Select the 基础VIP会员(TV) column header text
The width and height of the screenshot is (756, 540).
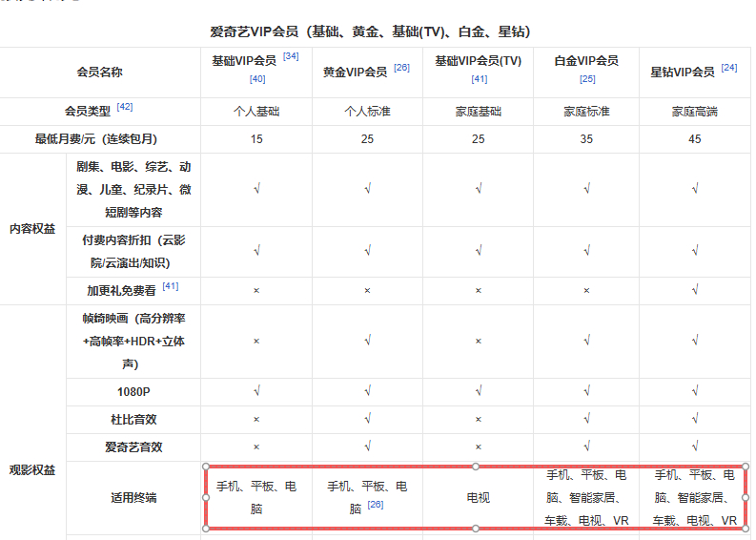(x=479, y=61)
